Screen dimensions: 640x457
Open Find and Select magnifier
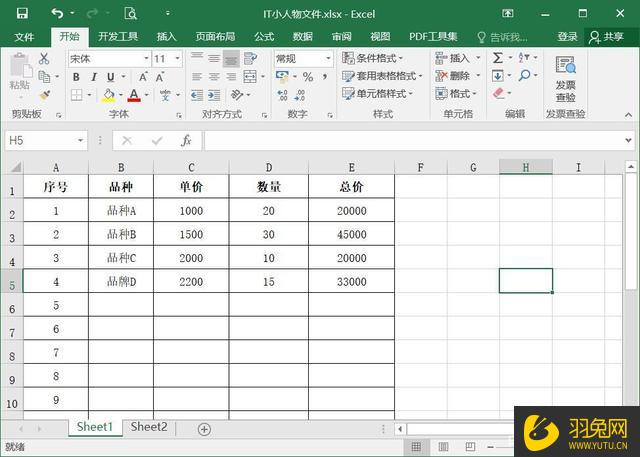pos(524,75)
